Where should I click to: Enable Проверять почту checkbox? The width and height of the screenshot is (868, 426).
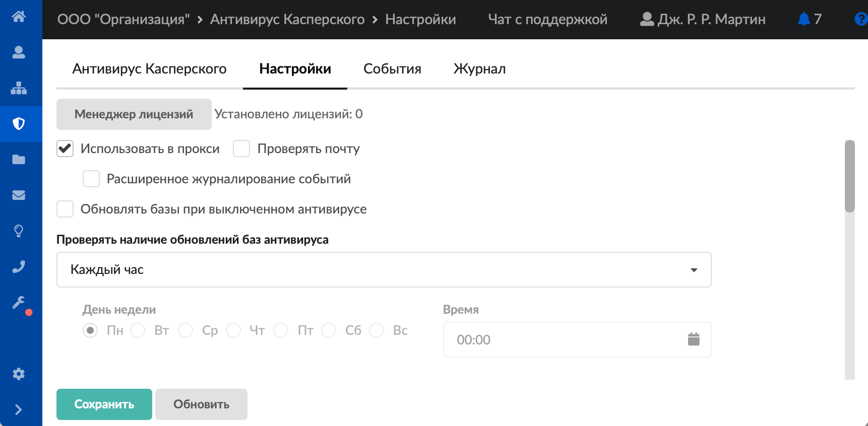(241, 149)
